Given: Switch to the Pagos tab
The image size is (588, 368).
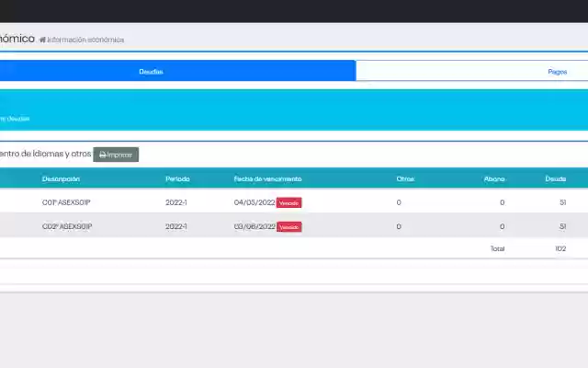Looking at the screenshot, I should (x=558, y=72).
